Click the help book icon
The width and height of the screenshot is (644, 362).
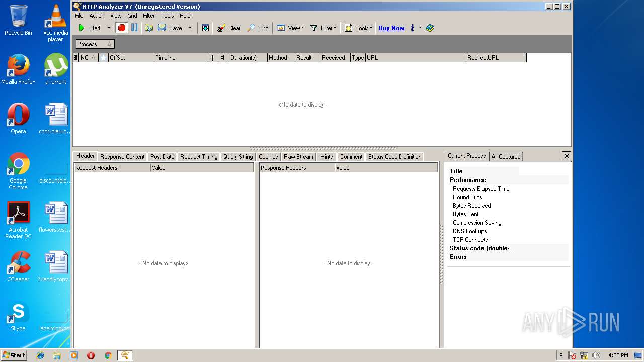pyautogui.click(x=430, y=28)
